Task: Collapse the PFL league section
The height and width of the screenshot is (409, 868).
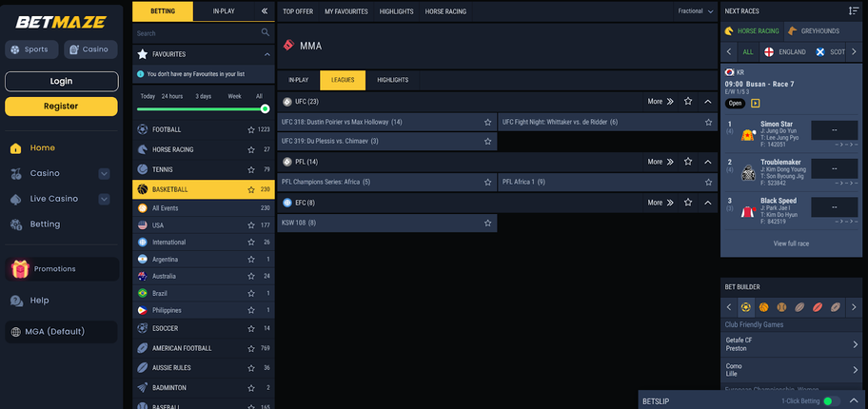Action: [x=707, y=162]
